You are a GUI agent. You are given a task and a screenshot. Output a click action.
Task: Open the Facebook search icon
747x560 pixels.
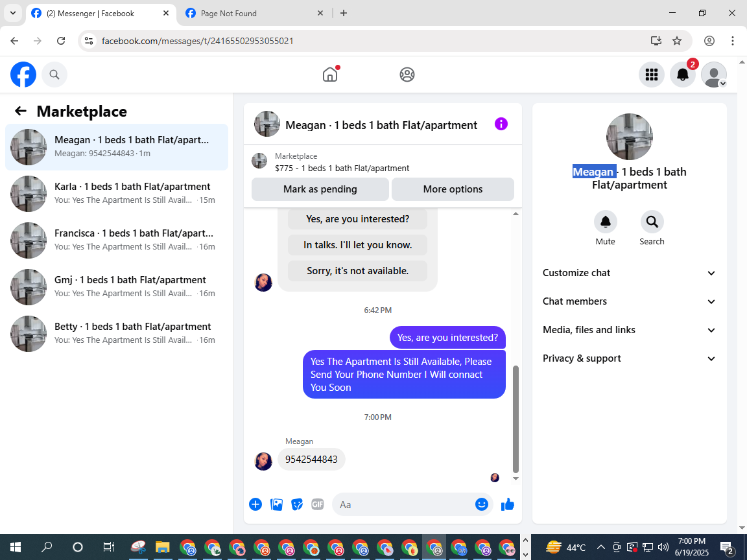(x=54, y=75)
